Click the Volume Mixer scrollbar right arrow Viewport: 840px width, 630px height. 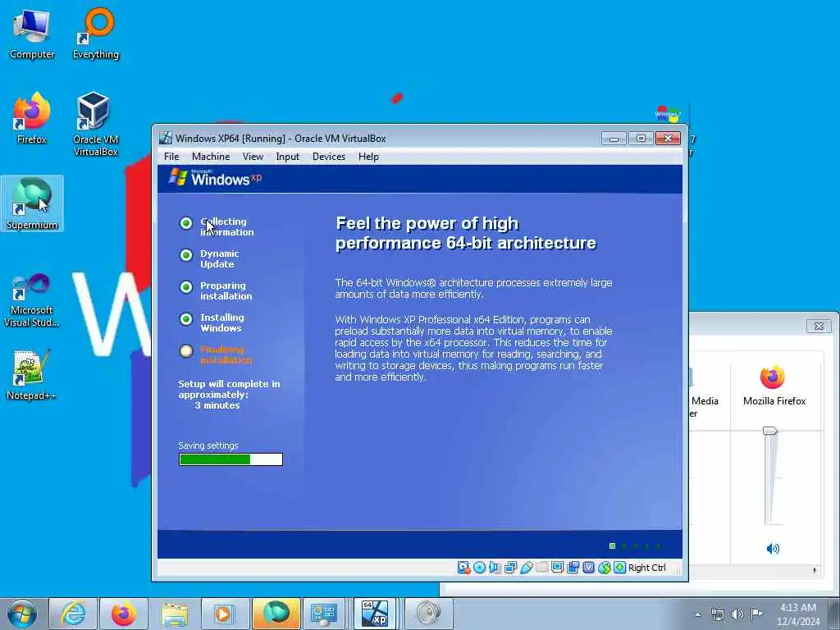(x=815, y=571)
